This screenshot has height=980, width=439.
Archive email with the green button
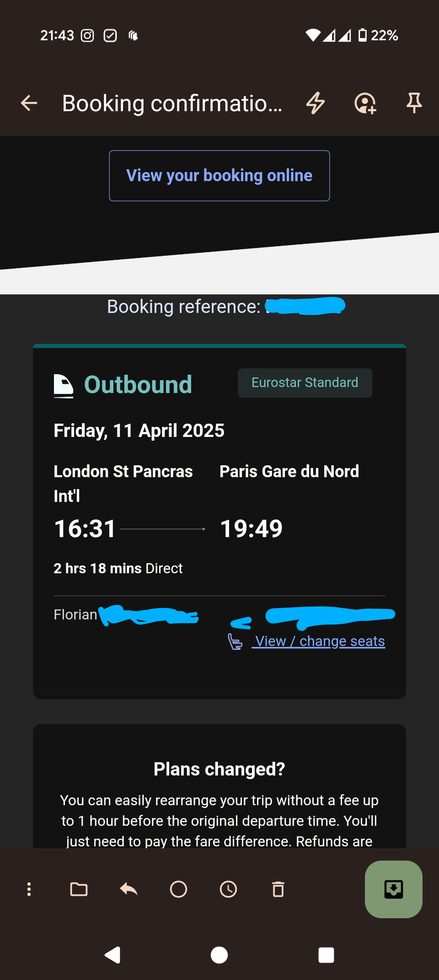pos(393,889)
